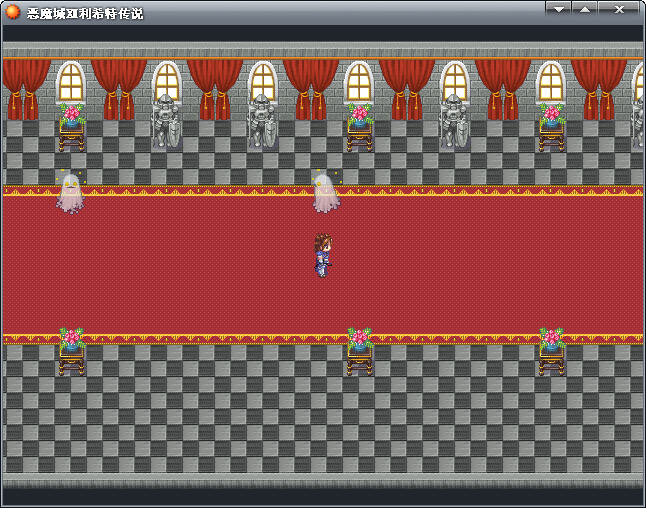Click the ghost at the carpet's left end
This screenshot has width=646, height=508.
70,193
